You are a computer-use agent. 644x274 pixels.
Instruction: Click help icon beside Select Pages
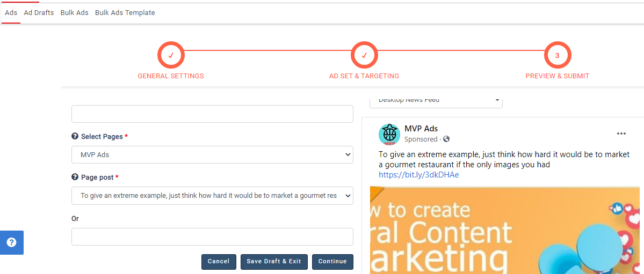75,137
